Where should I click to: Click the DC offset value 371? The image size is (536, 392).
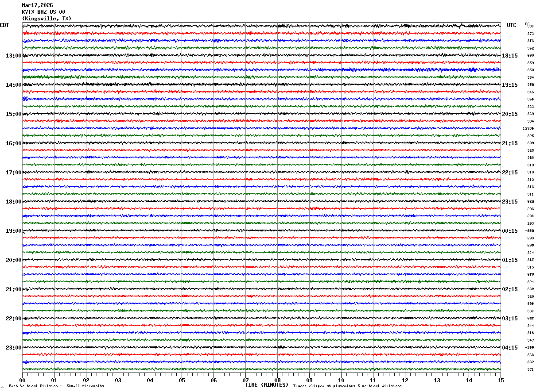tap(530, 369)
